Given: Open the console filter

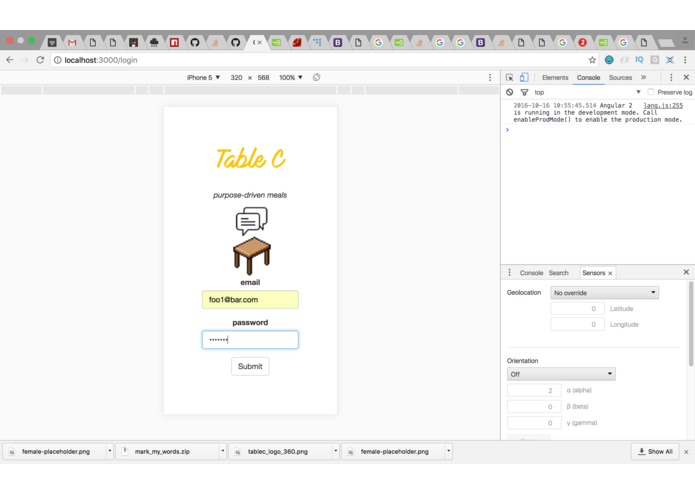Looking at the screenshot, I should pos(524,92).
